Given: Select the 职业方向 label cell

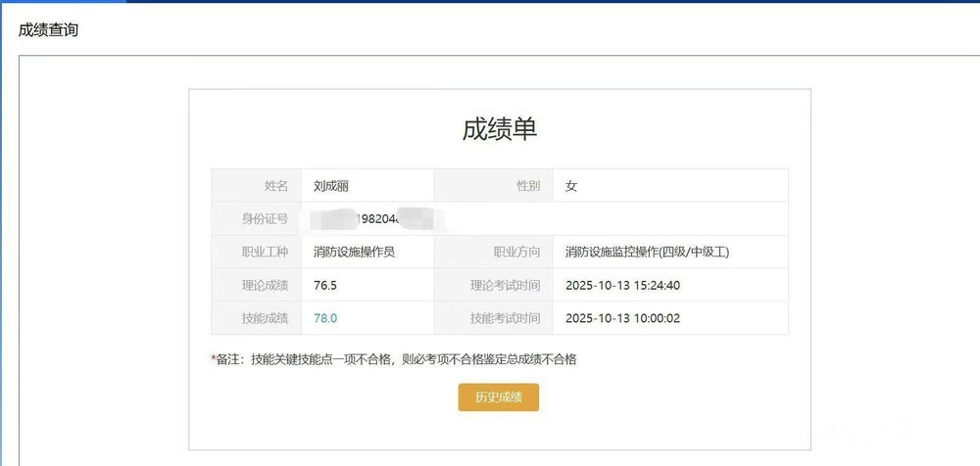Looking at the screenshot, I should point(515,252).
